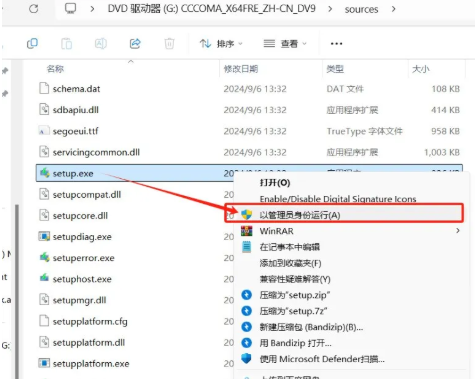Click the sdbapiu.dll file icon
Image resolution: width=475 pixels, height=379 pixels.
pos(44,109)
